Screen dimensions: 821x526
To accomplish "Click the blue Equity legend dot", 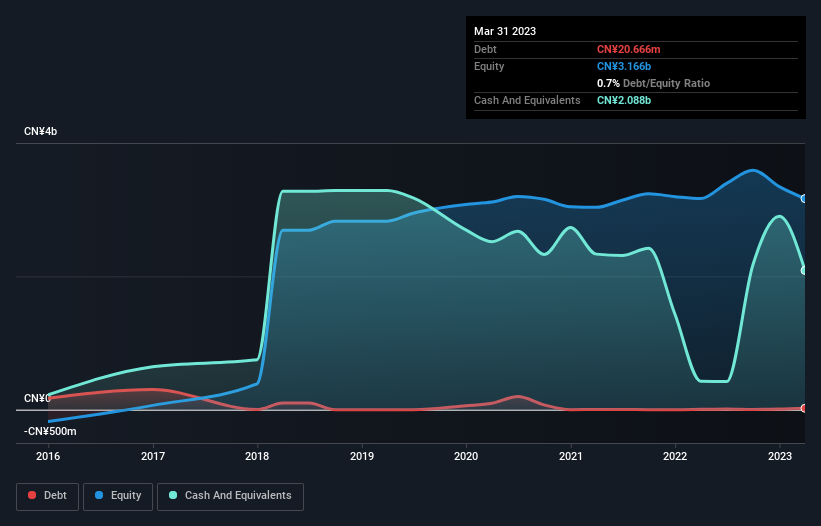I will (x=99, y=495).
